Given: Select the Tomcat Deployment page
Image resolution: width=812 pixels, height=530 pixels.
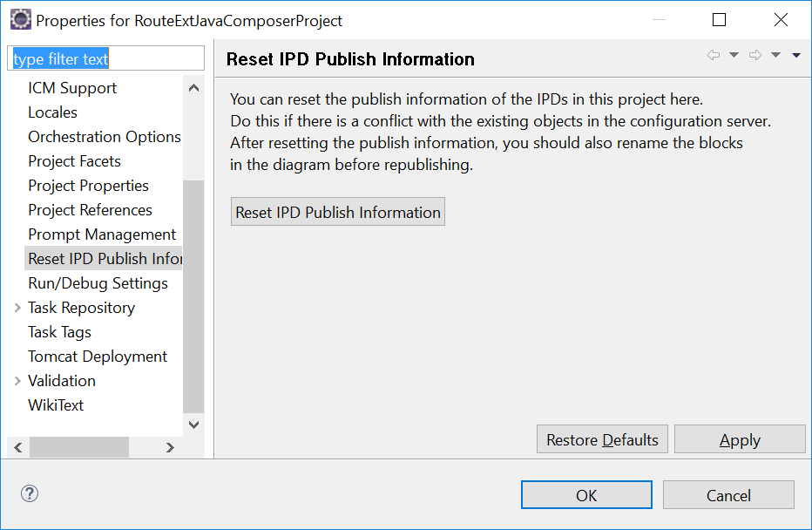Looking at the screenshot, I should [x=98, y=356].
